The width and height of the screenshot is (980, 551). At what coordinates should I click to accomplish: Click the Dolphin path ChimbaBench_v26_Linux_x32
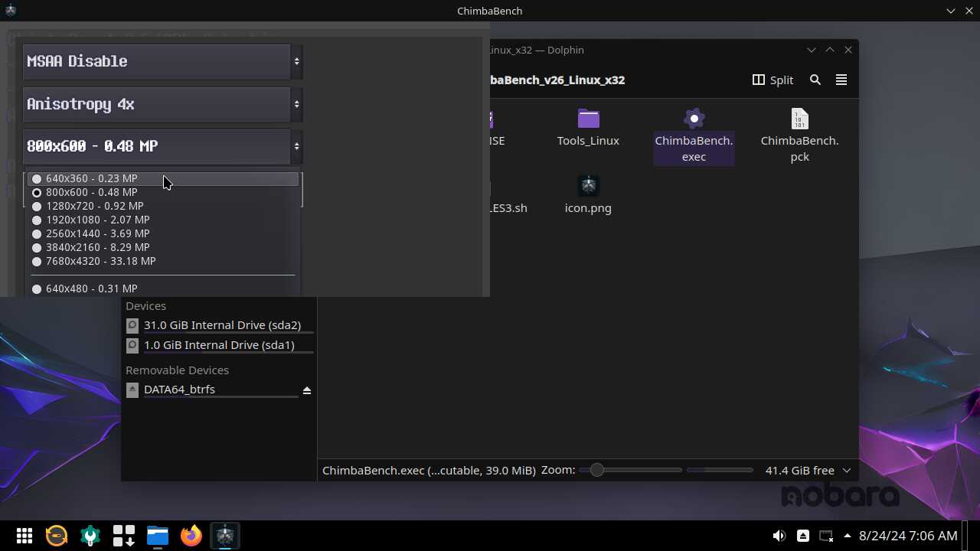click(557, 80)
